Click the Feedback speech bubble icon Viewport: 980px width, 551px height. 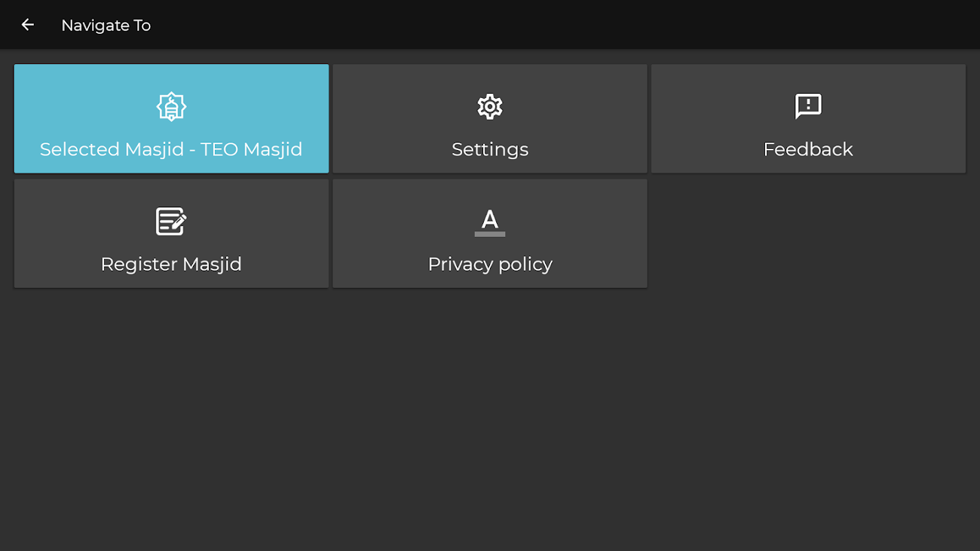pos(808,107)
